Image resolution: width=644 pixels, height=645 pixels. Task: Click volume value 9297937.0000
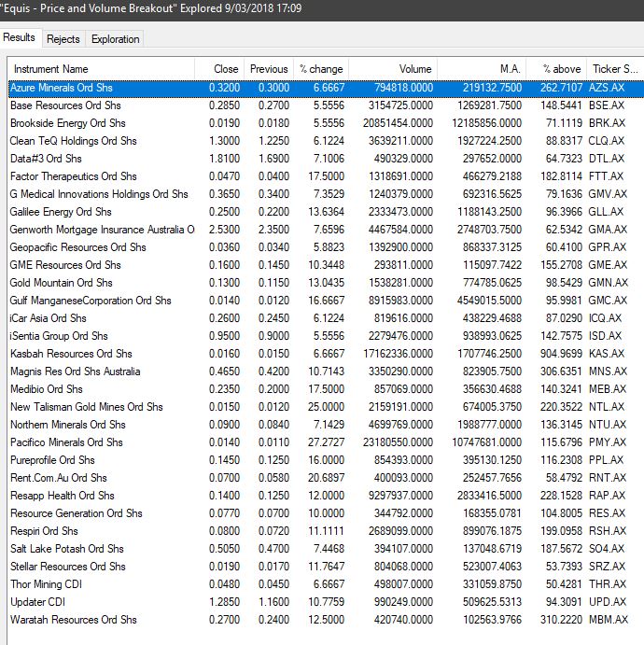click(400, 496)
